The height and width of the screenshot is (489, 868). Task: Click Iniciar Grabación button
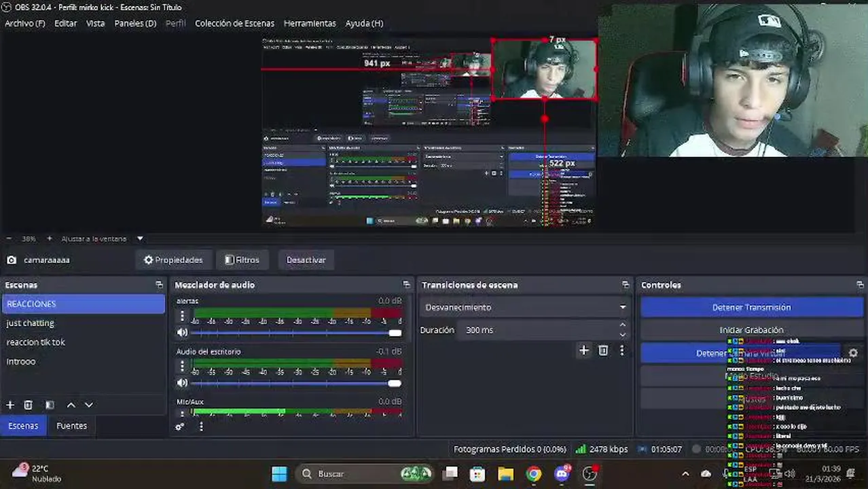click(x=751, y=330)
